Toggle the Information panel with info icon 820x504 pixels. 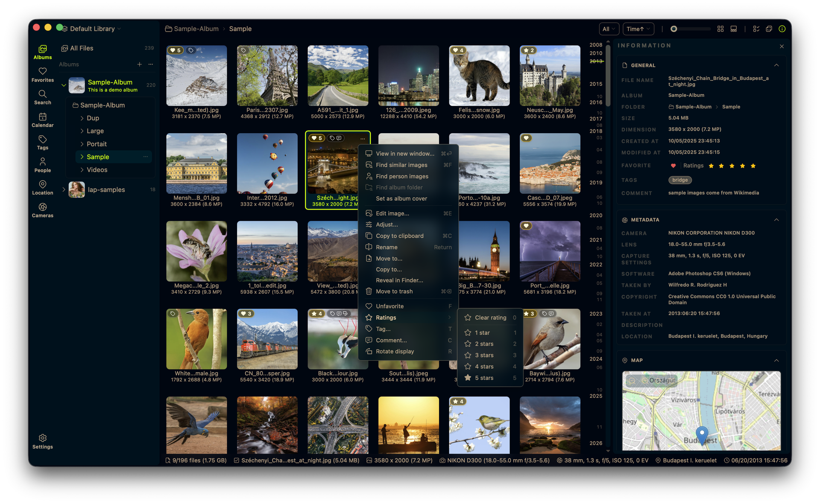click(782, 29)
